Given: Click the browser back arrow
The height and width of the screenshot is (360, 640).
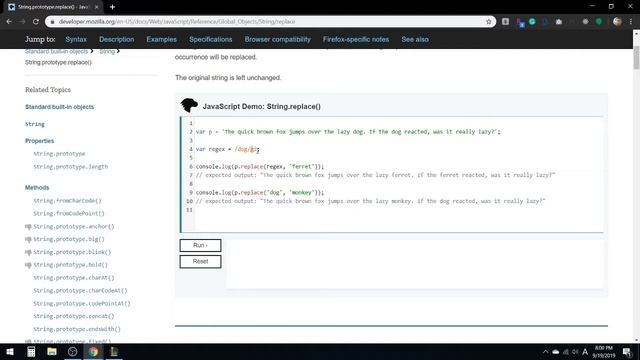Looking at the screenshot, I should [9, 22].
